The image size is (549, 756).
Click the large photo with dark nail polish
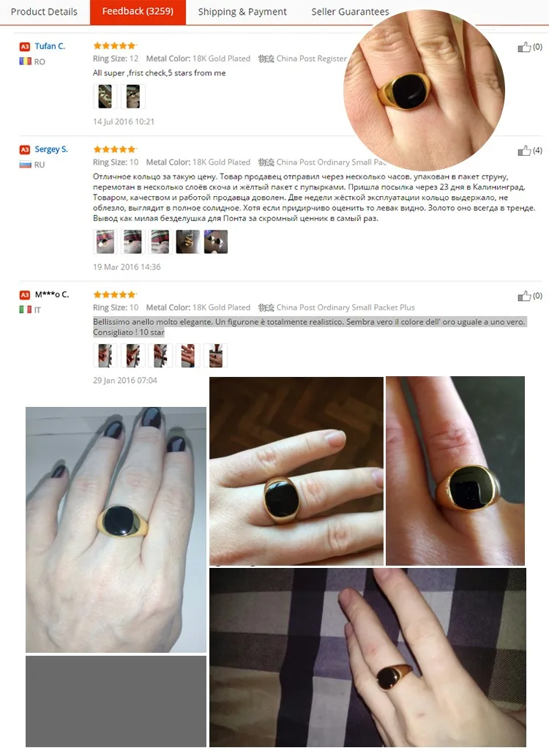[x=116, y=529]
